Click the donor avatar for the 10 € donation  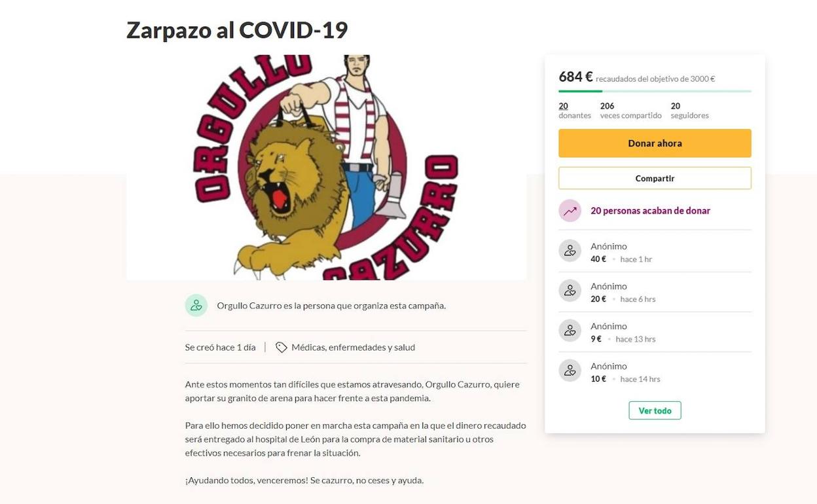(570, 370)
